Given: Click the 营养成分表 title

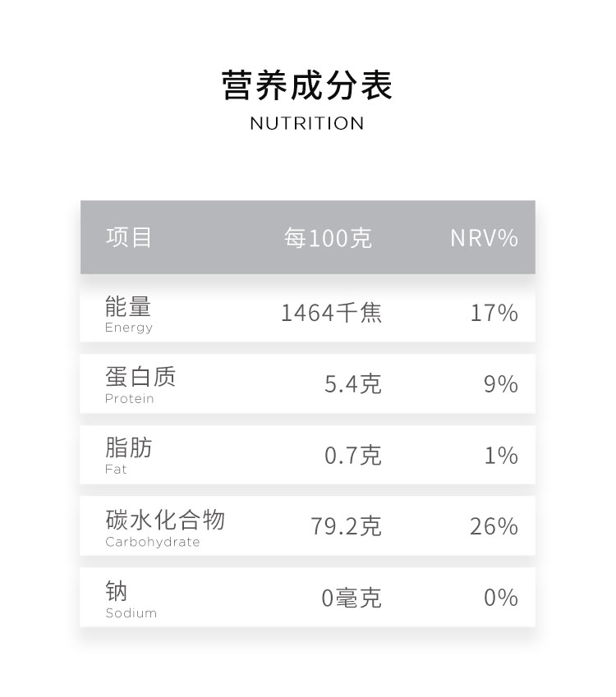Looking at the screenshot, I should 307,86.
